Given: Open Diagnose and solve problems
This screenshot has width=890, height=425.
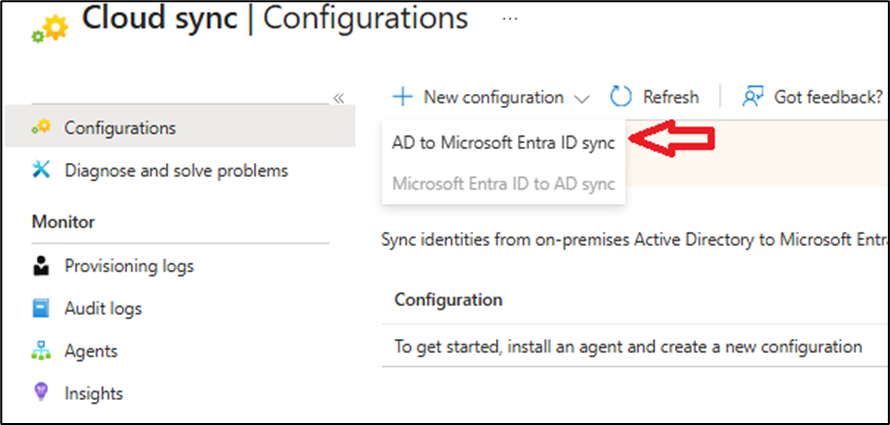Looking at the screenshot, I should tap(176, 171).
